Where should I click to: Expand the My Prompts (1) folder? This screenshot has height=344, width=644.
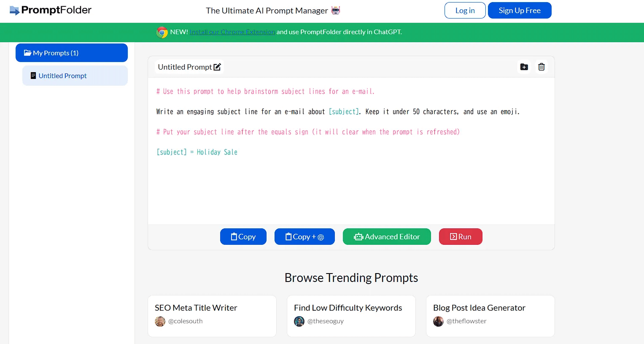(x=72, y=53)
